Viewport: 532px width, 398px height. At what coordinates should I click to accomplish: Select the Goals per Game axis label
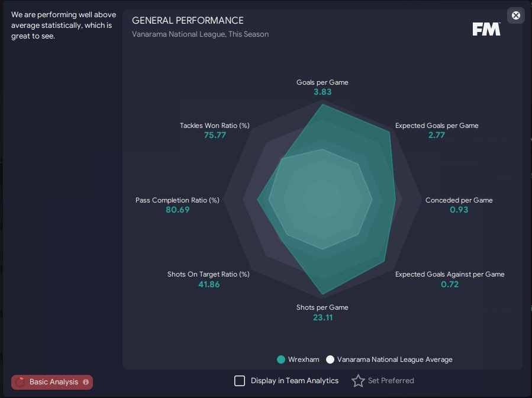(323, 82)
